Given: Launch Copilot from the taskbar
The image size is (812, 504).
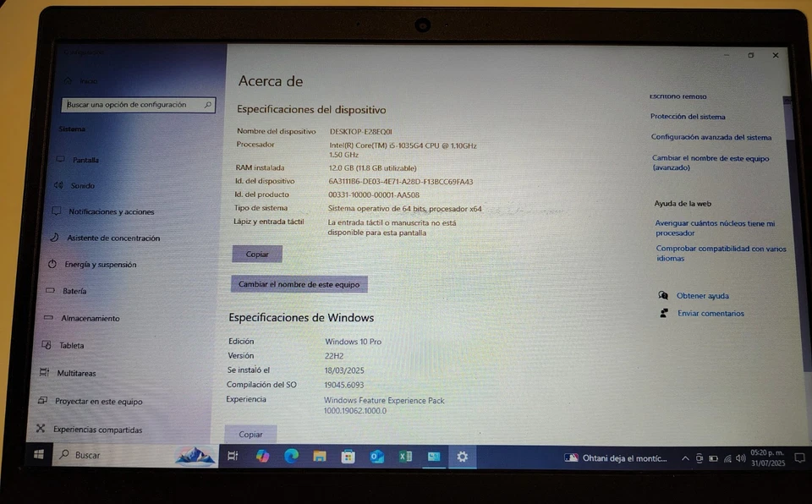Looking at the screenshot, I should 262,456.
